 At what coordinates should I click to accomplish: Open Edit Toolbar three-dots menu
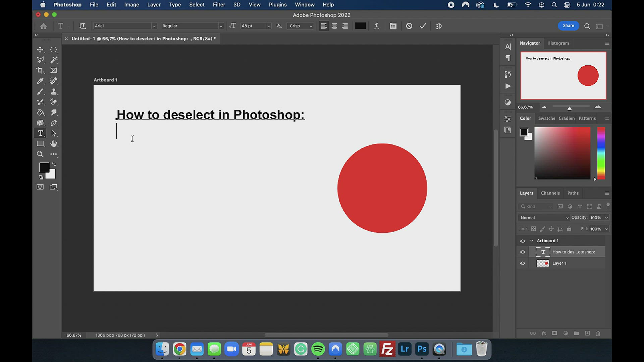click(54, 154)
